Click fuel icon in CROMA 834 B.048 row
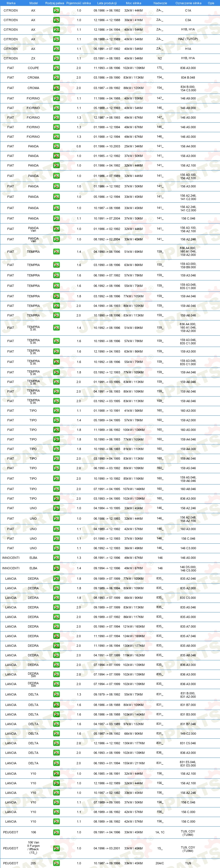Screen dimensions: 220x868 (x=56, y=77)
